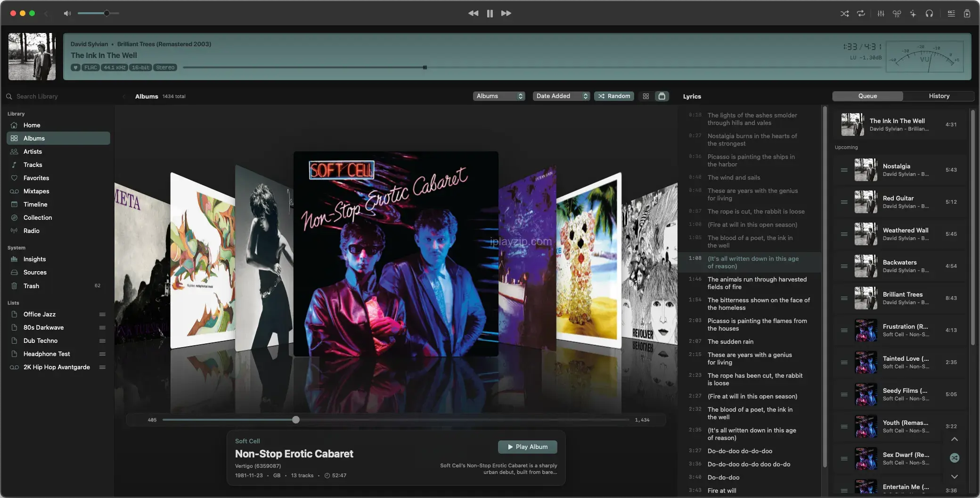This screenshot has height=498, width=980.
Task: Select Tainted Love in the queue
Action: point(900,362)
